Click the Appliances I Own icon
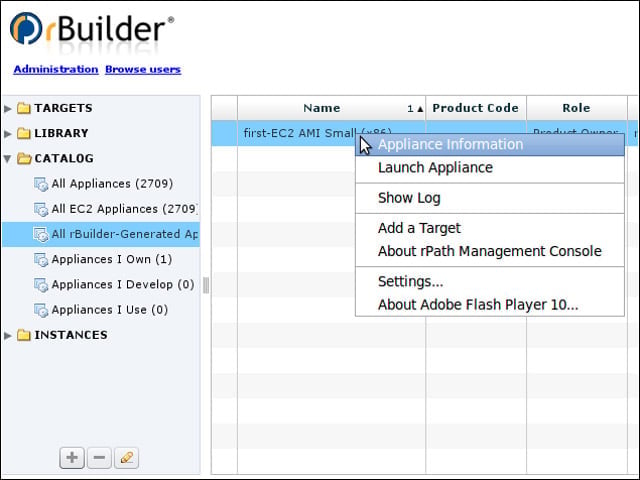This screenshot has height=480, width=640. click(41, 260)
